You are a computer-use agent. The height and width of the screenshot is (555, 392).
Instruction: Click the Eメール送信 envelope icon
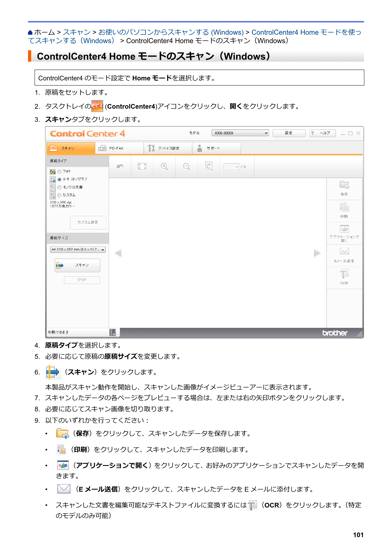[x=344, y=251]
